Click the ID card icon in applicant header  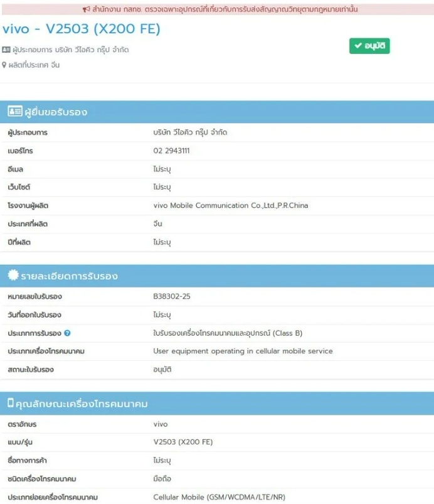coord(15,111)
